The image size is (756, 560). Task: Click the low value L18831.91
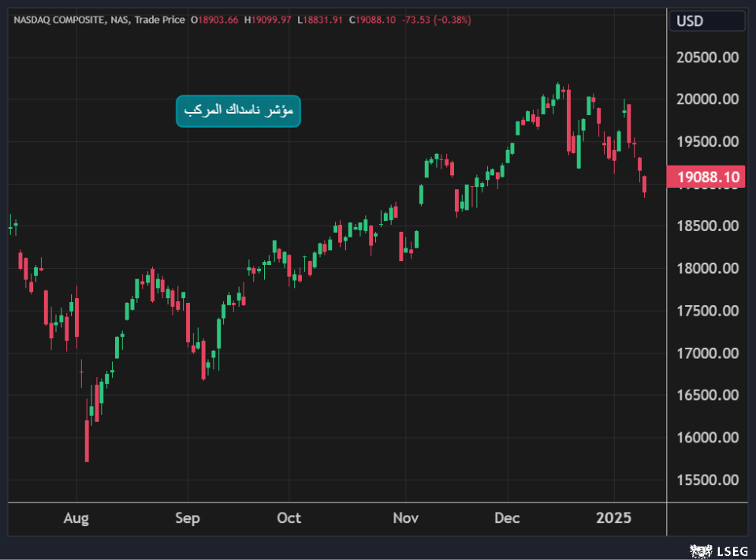(x=322, y=20)
